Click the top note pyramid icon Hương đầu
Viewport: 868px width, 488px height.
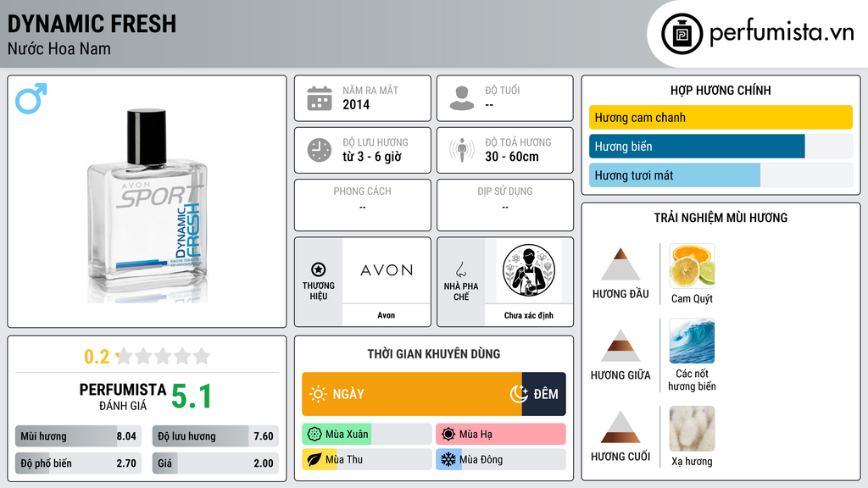coord(620,264)
